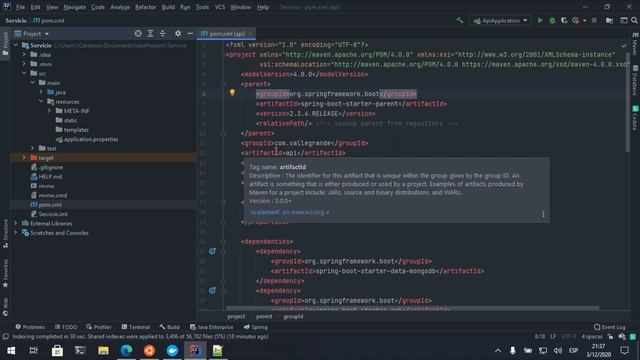Screen dimensions: 640x360
Task: Select HELP.md in the project tree
Action: point(50,177)
